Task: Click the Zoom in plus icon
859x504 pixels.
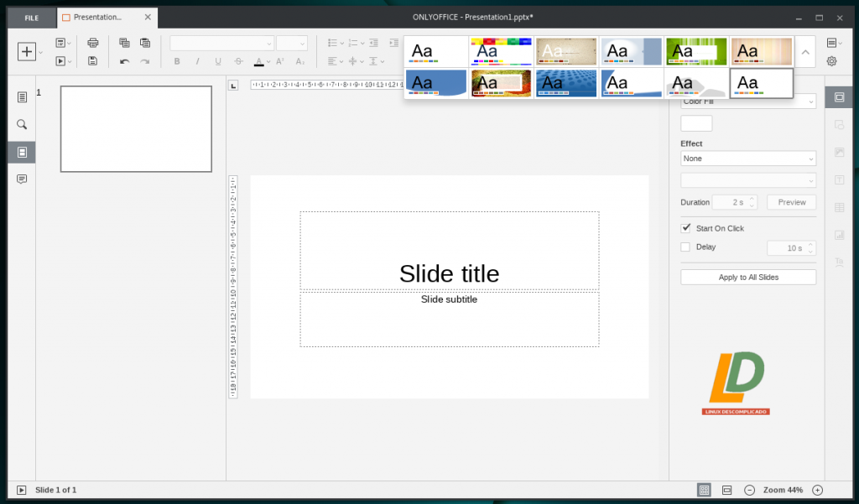Action: (x=817, y=490)
